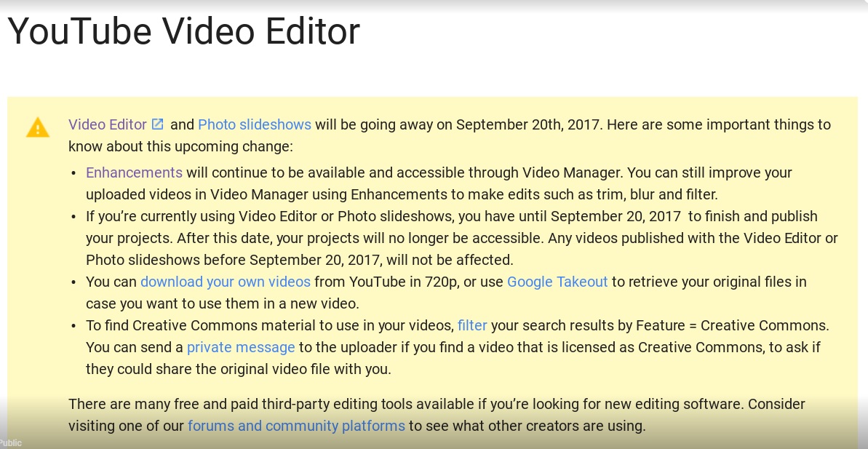Click the external-link icon beside Video Editor
The height and width of the screenshot is (449, 868).
point(158,124)
